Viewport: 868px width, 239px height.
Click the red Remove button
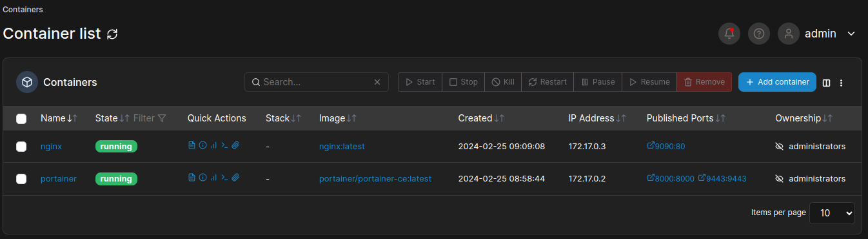coord(704,82)
